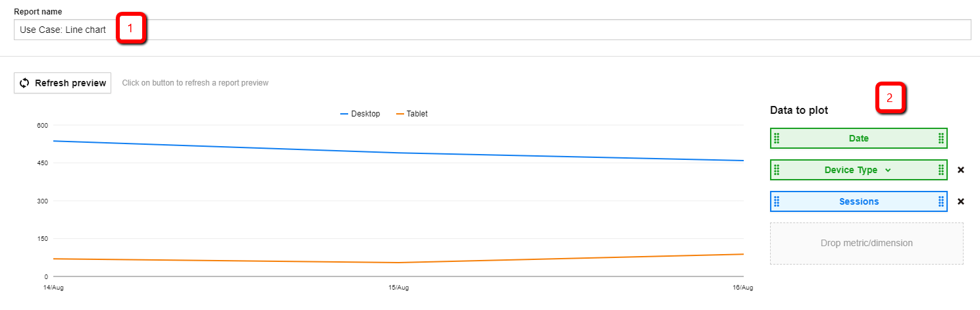
Task: Click into the Report name field
Action: pos(527,30)
